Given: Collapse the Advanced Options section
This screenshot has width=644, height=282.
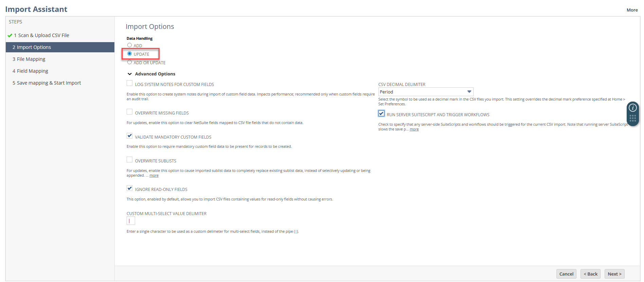Looking at the screenshot, I should click(130, 74).
